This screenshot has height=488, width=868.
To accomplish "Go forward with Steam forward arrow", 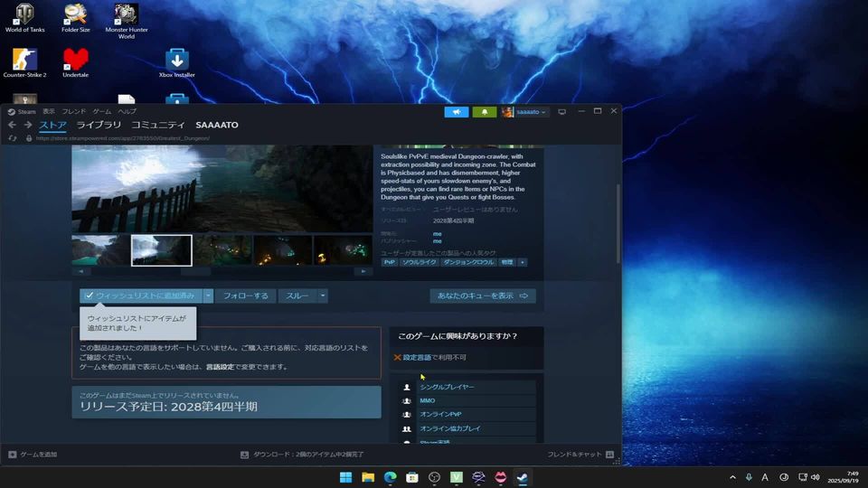I will point(28,125).
